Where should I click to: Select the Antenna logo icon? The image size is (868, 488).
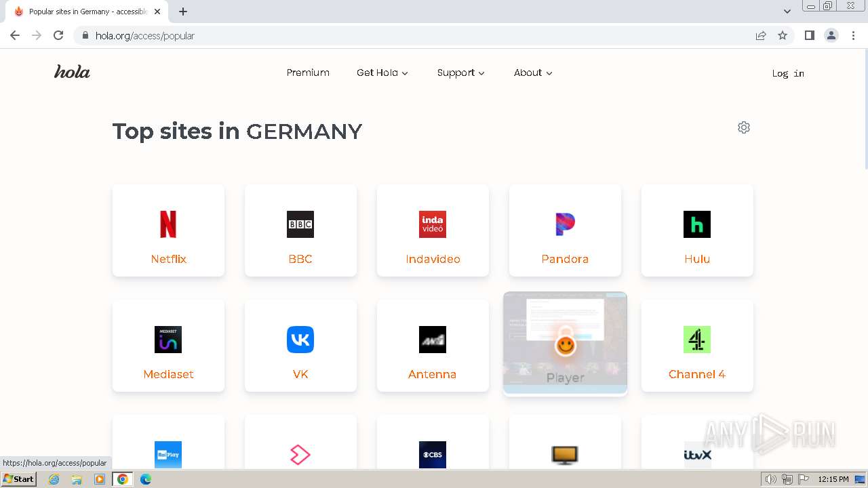pos(433,340)
